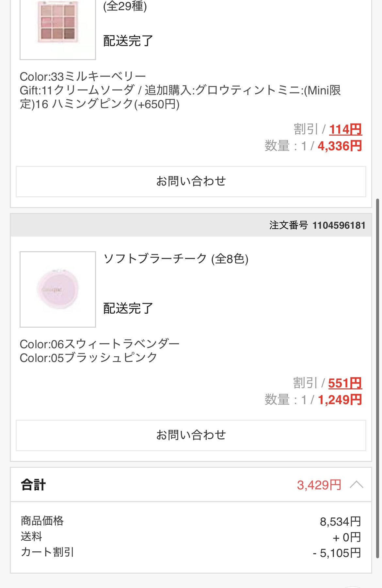Screen dimensions: 382x588
Task: Tap the 合計 heading label
Action: pos(33,485)
